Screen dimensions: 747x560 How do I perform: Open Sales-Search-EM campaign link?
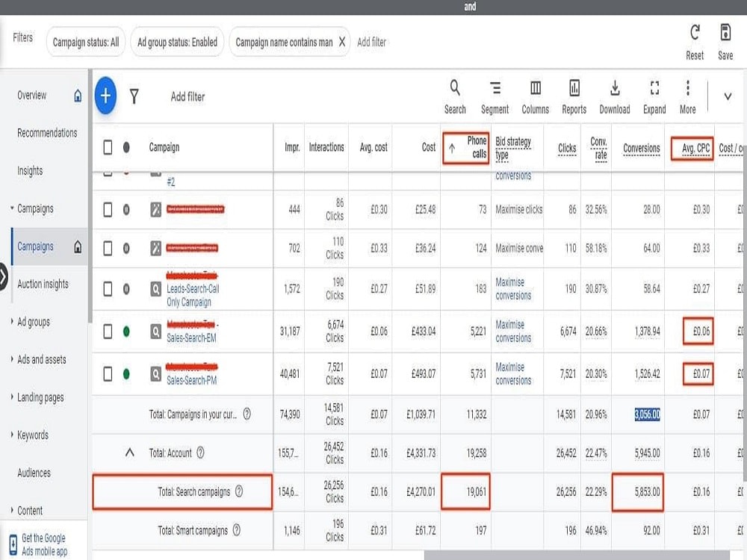click(191, 337)
